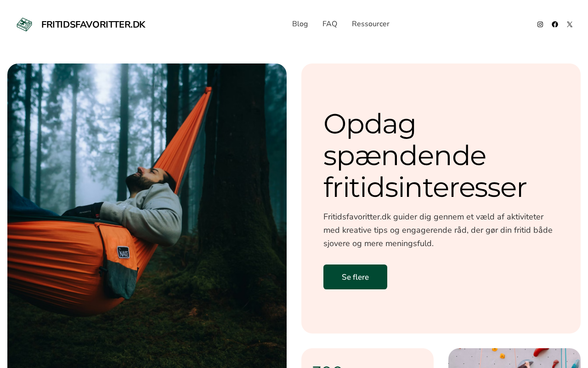Click the green Fritidsfavoritter logo icon
588x368 pixels.
click(x=24, y=24)
